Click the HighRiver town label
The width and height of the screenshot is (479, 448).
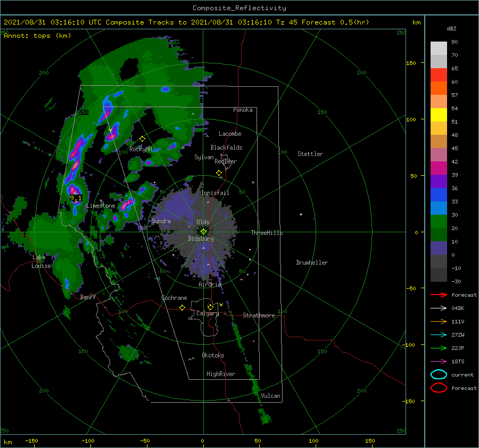pyautogui.click(x=220, y=374)
